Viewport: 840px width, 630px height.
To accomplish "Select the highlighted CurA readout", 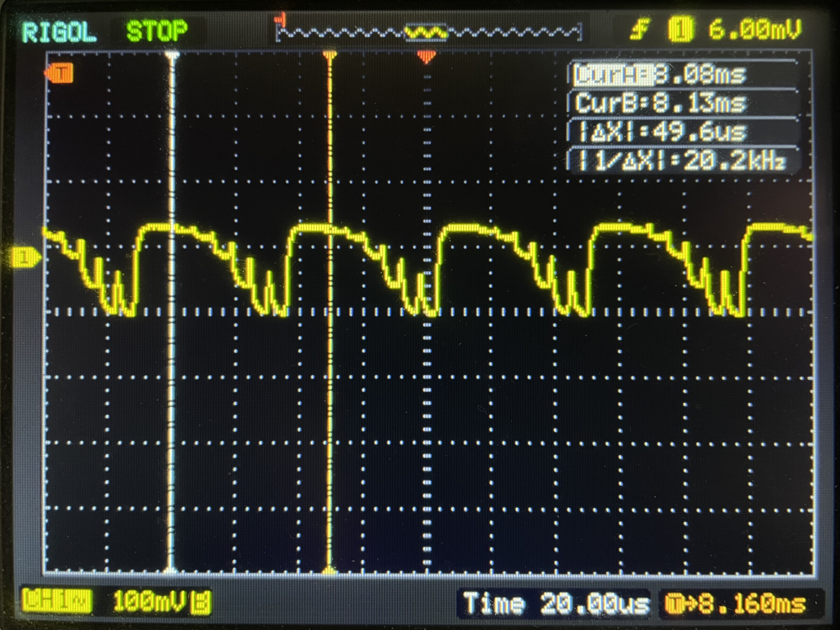I will 660,75.
